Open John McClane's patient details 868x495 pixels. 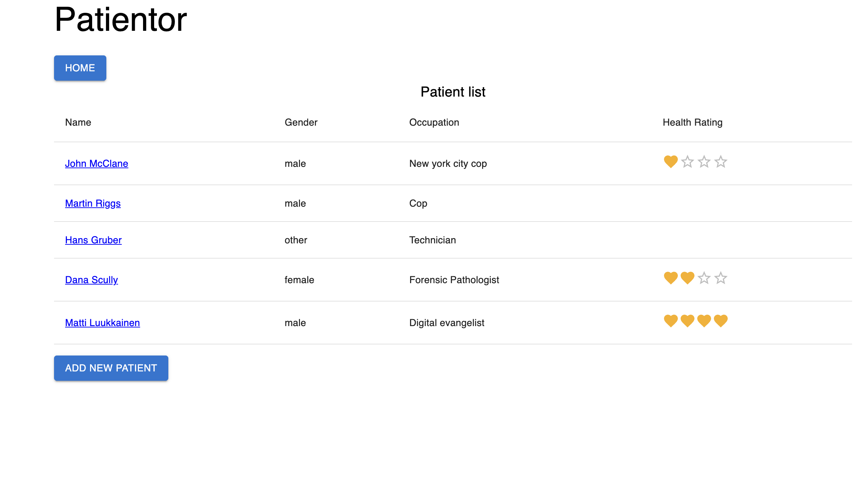[96, 163]
